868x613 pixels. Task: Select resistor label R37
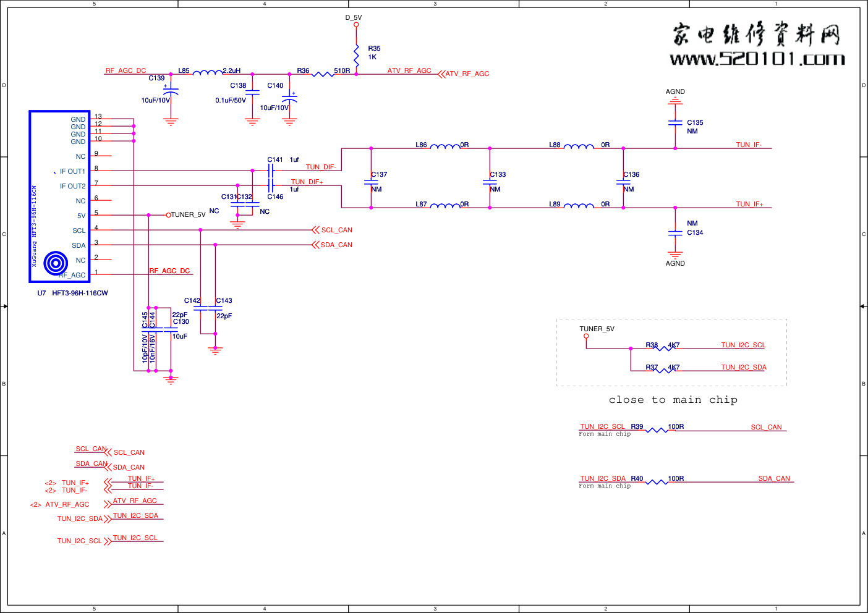[652, 367]
